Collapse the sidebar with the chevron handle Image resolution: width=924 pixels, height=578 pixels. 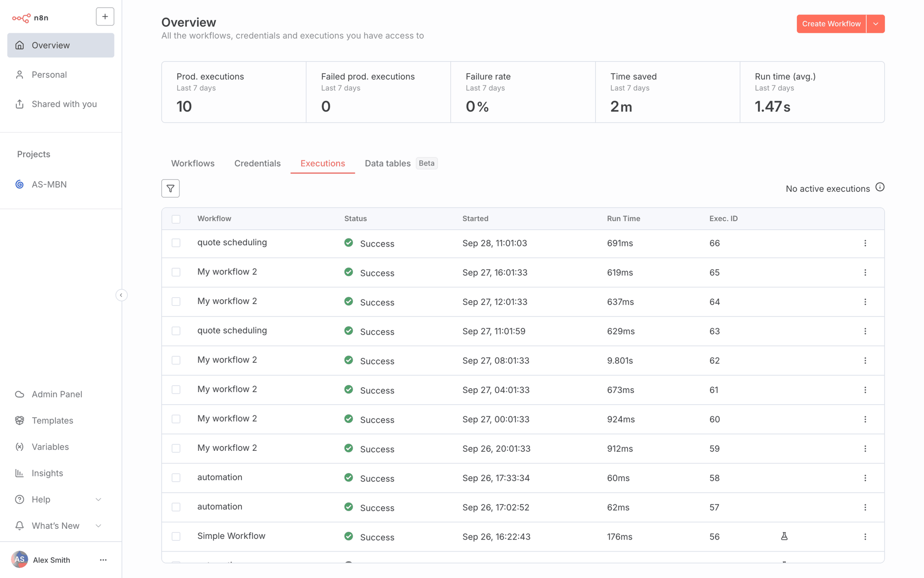(x=121, y=295)
